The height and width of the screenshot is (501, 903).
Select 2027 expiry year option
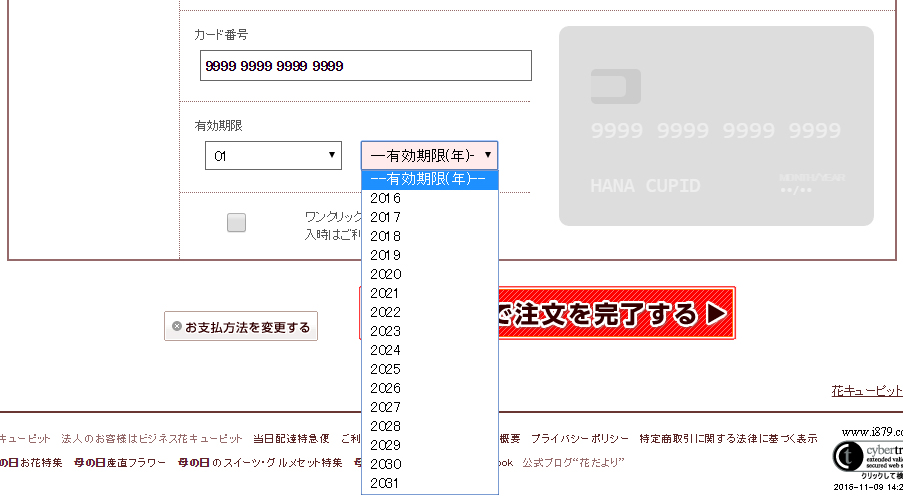click(x=430, y=407)
